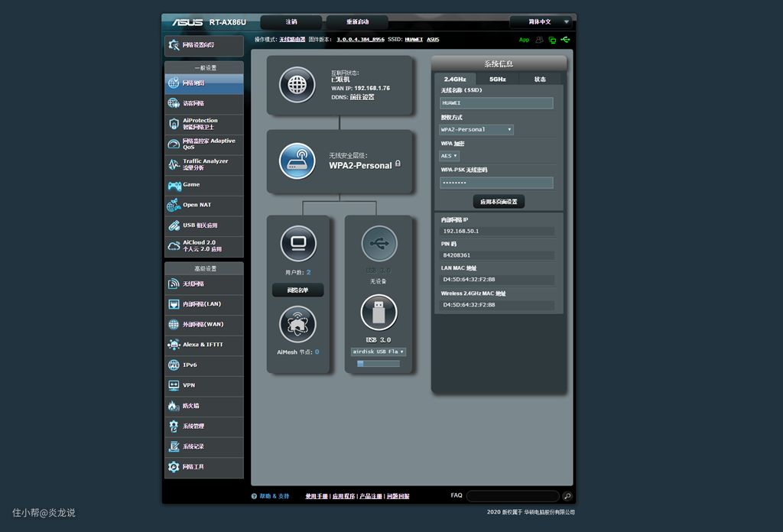Open the airdisk USB device dropdown
Image resolution: width=783 pixels, height=532 pixels.
click(379, 352)
